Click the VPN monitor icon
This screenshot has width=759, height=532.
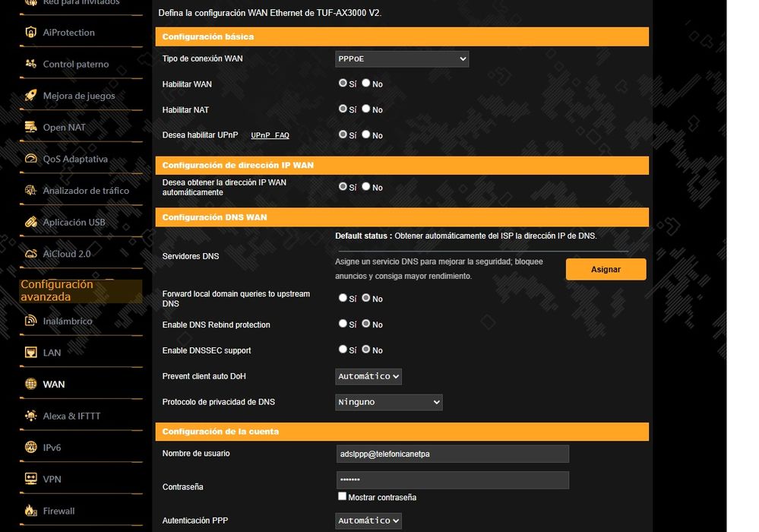(30, 480)
